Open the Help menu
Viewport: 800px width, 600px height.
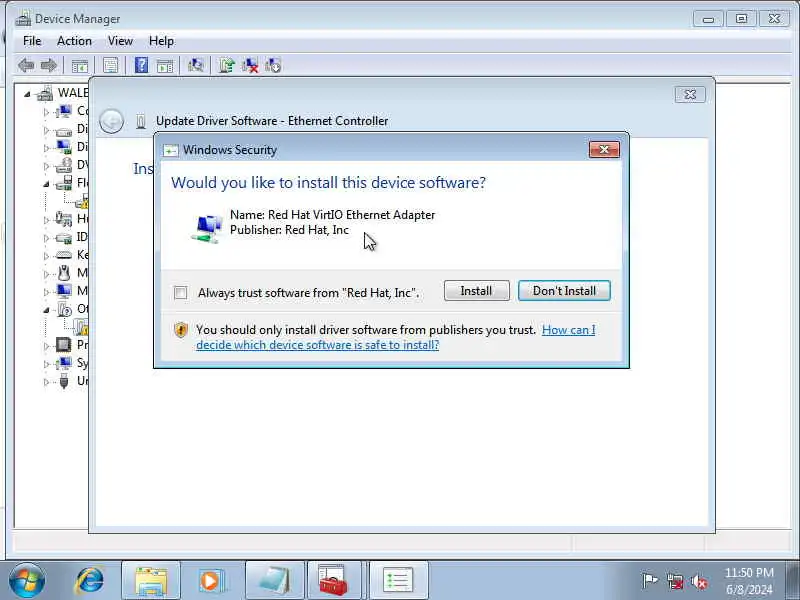[161, 41]
